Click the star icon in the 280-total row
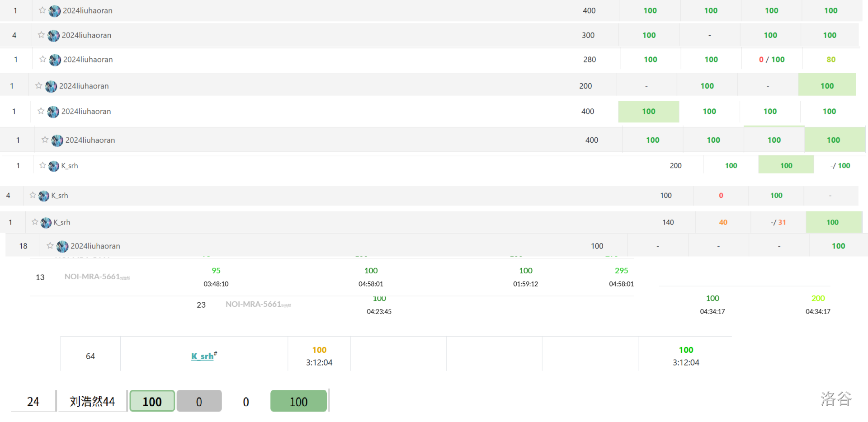The image size is (868, 422). pyautogui.click(x=42, y=59)
